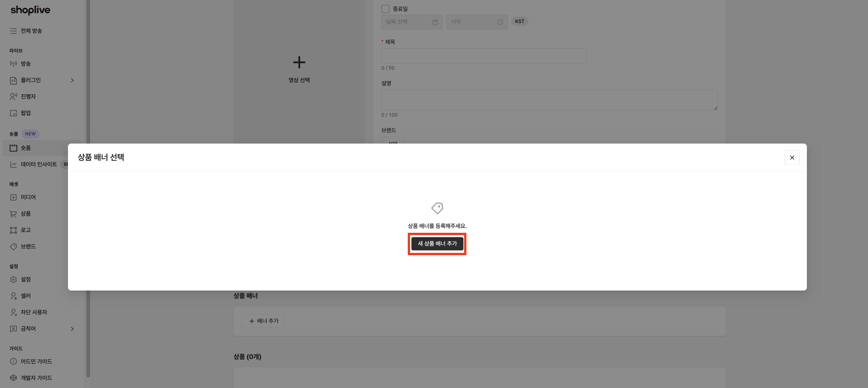Toggle the 종료일 checkbox
Viewport: 868px width, 388px height.
point(385,9)
